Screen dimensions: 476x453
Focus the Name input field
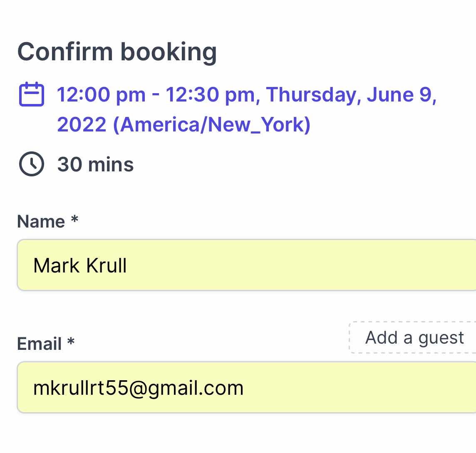click(x=246, y=265)
